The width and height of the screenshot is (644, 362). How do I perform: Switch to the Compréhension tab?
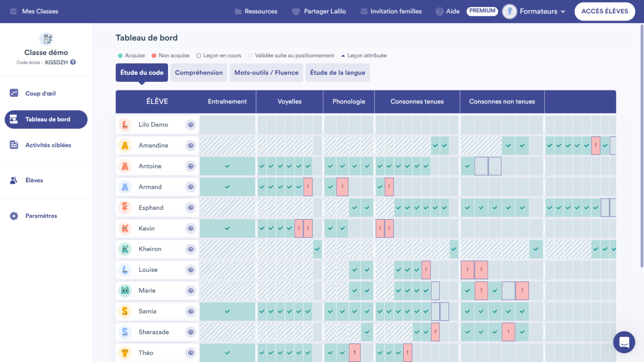click(199, 72)
